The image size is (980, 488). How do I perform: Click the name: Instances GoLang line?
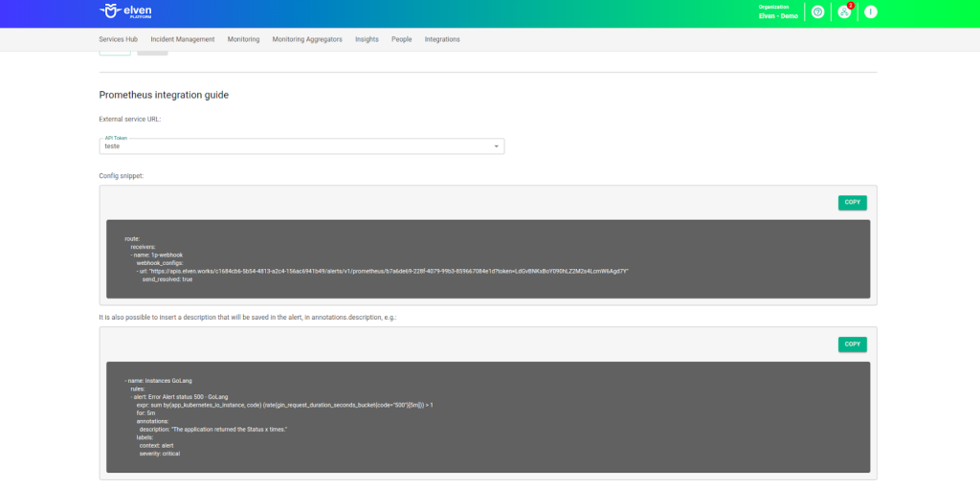161,381
